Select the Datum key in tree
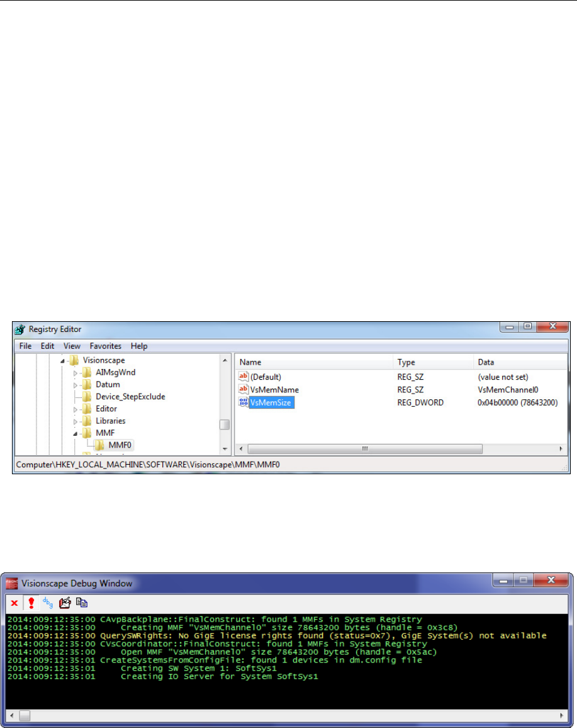The width and height of the screenshot is (577, 728). click(108, 384)
